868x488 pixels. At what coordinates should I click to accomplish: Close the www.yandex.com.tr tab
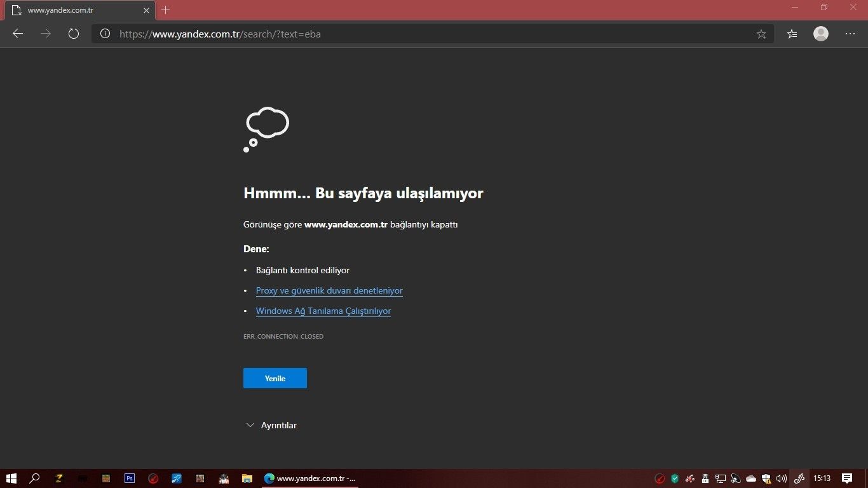pyautogui.click(x=146, y=10)
